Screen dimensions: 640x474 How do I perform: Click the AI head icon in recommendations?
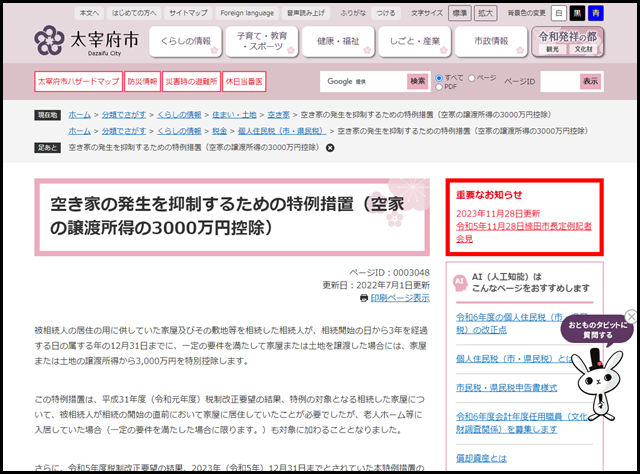[460, 283]
